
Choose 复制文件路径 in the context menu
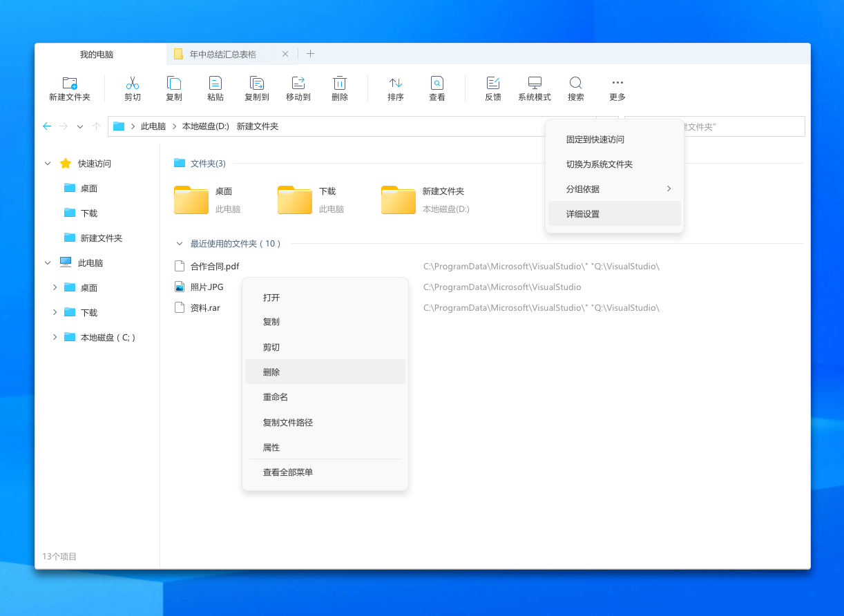(325, 422)
